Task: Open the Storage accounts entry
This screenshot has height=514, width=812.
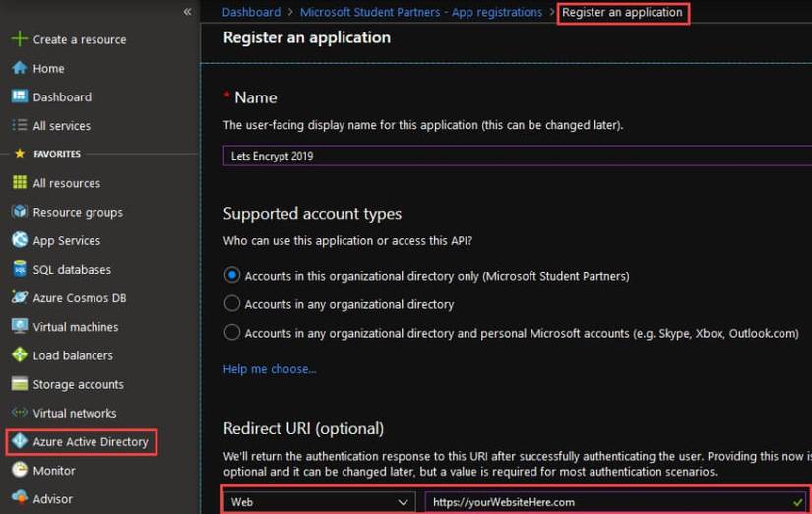Action: 78,384
